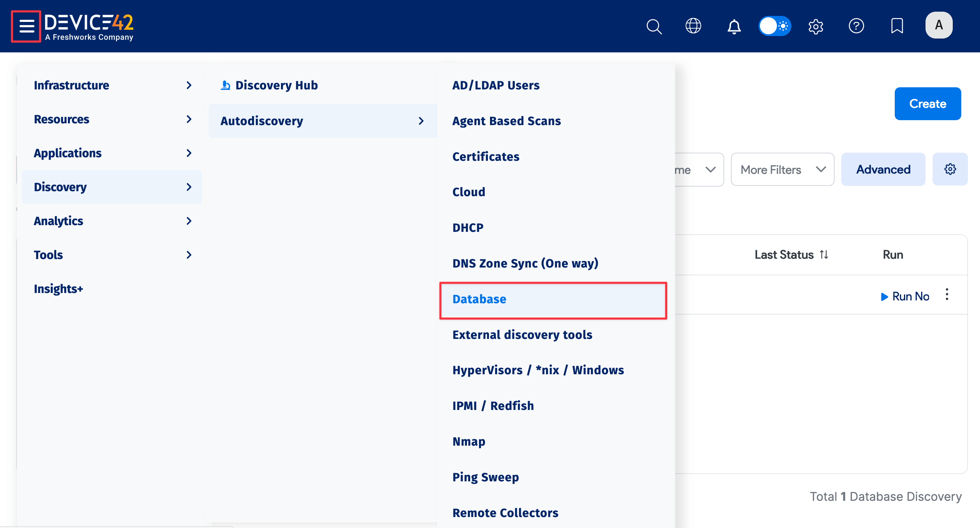Image resolution: width=980 pixels, height=528 pixels.
Task: Click the Create button
Action: [x=928, y=104]
